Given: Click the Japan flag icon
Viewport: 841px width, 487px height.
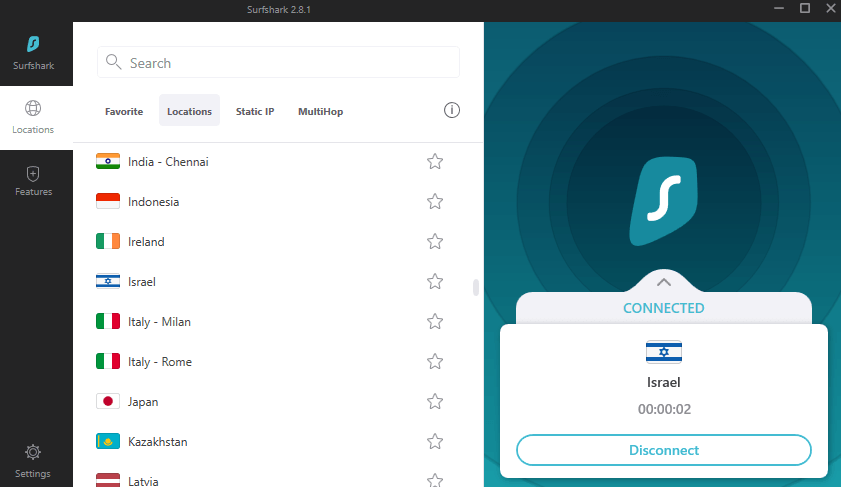Looking at the screenshot, I should point(108,402).
